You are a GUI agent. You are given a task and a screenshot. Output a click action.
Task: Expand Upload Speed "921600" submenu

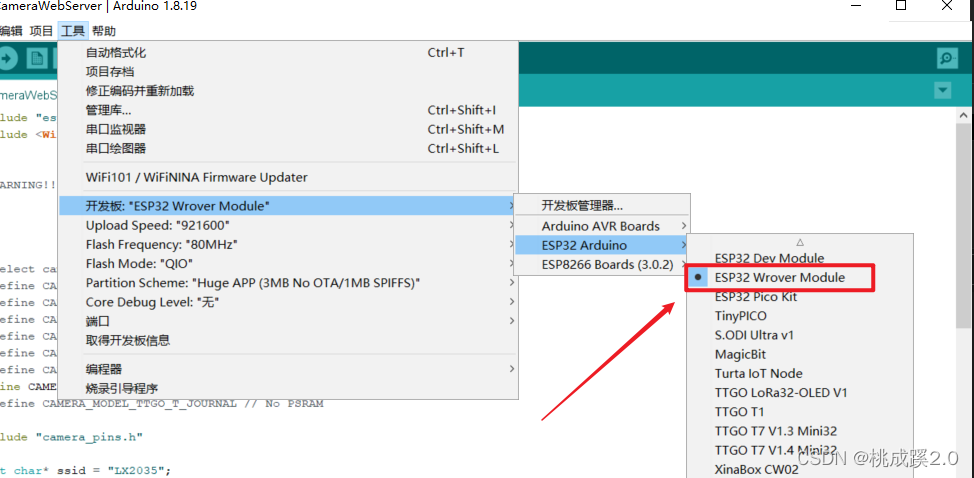pos(288,225)
